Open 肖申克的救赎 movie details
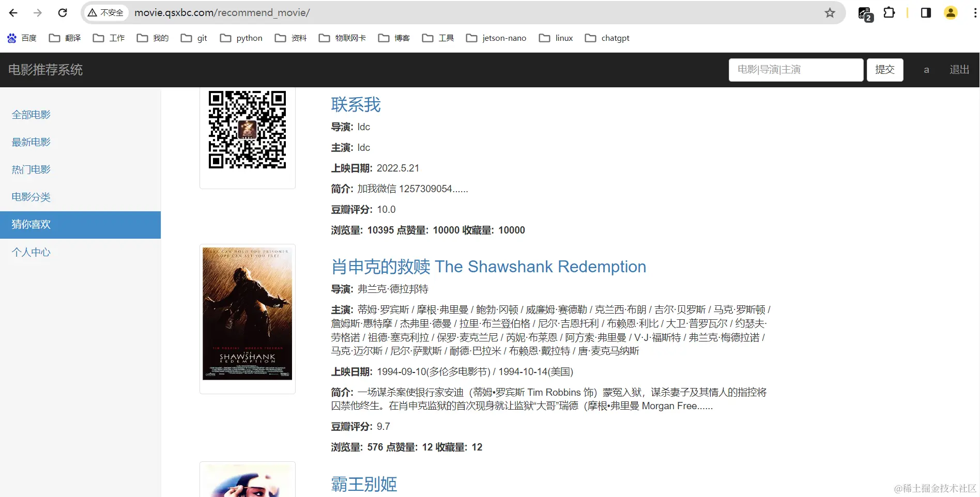The height and width of the screenshot is (497, 980). pos(488,267)
